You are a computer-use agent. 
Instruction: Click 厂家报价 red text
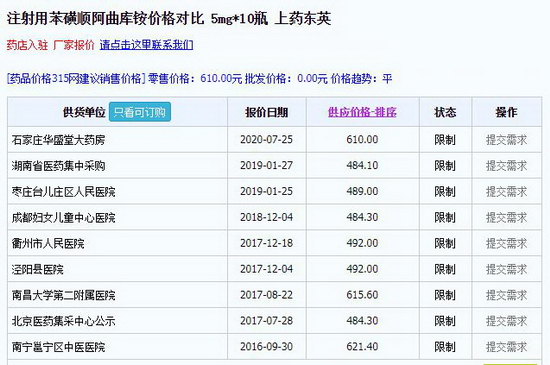pyautogui.click(x=74, y=45)
